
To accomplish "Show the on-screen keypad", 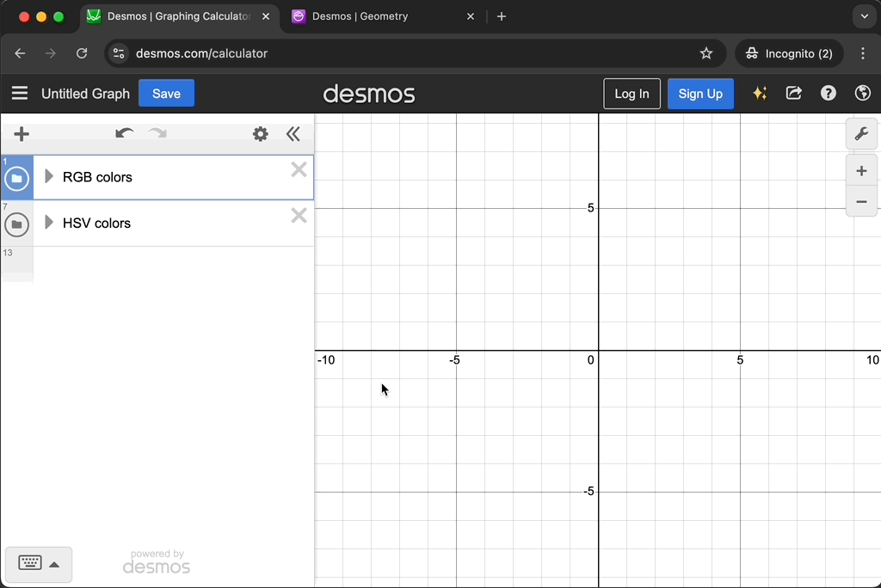I will [x=39, y=564].
